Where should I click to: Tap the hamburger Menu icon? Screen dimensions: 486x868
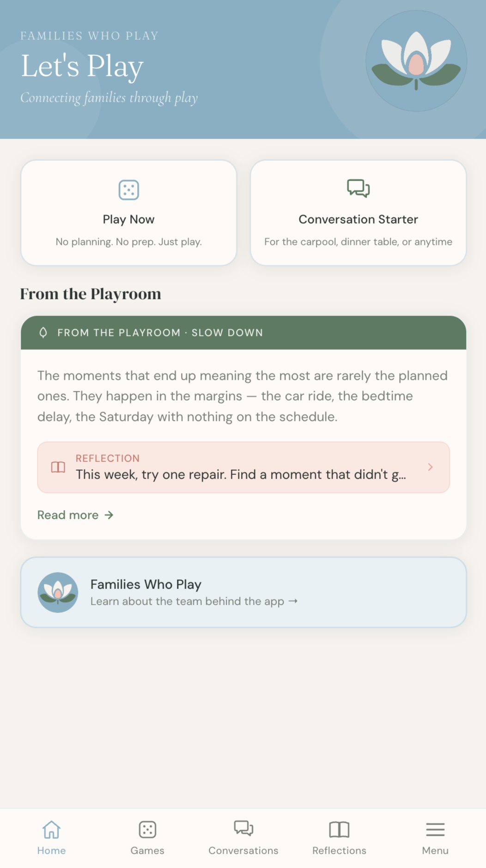pos(435,830)
